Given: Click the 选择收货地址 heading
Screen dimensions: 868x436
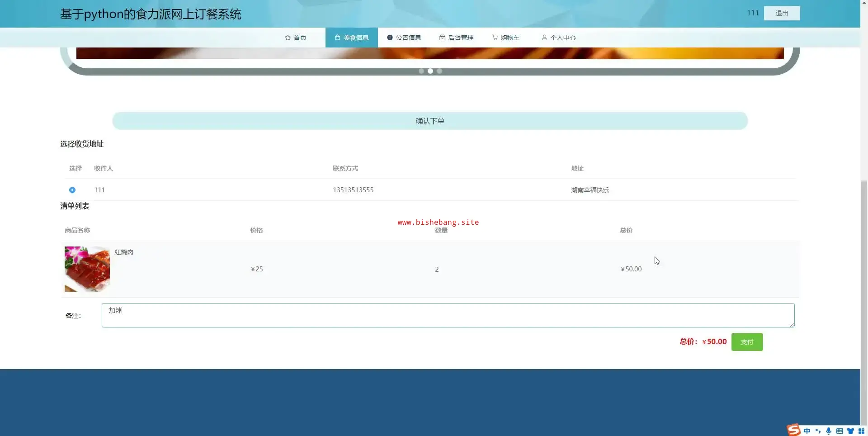Looking at the screenshot, I should (82, 144).
